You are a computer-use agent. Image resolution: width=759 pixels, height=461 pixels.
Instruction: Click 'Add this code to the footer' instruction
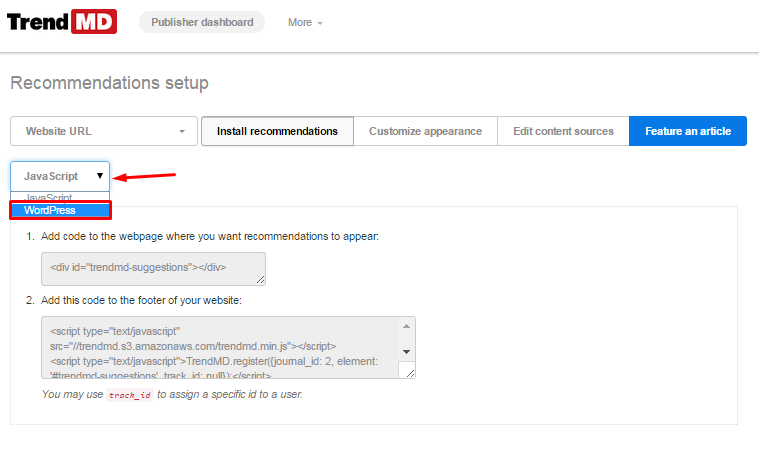(x=141, y=300)
